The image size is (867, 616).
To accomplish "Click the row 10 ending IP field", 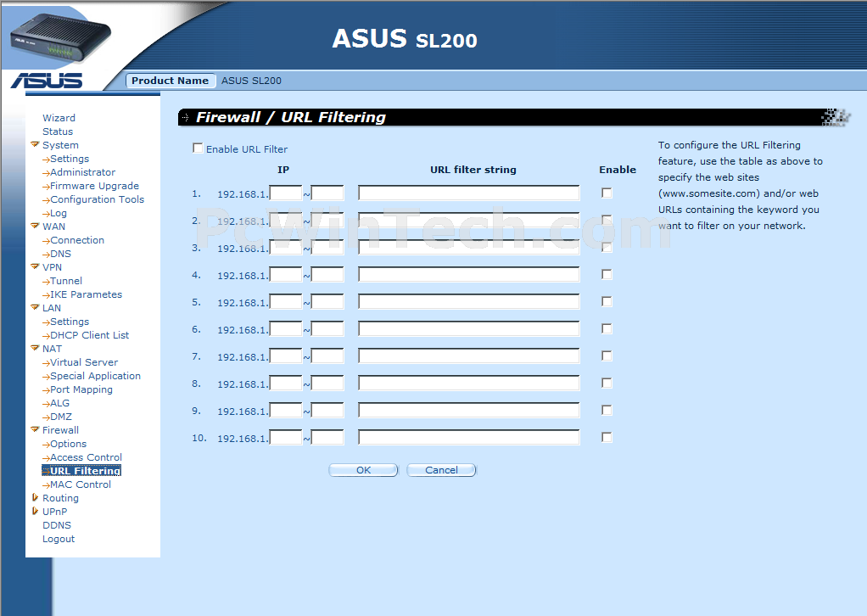I will [327, 437].
